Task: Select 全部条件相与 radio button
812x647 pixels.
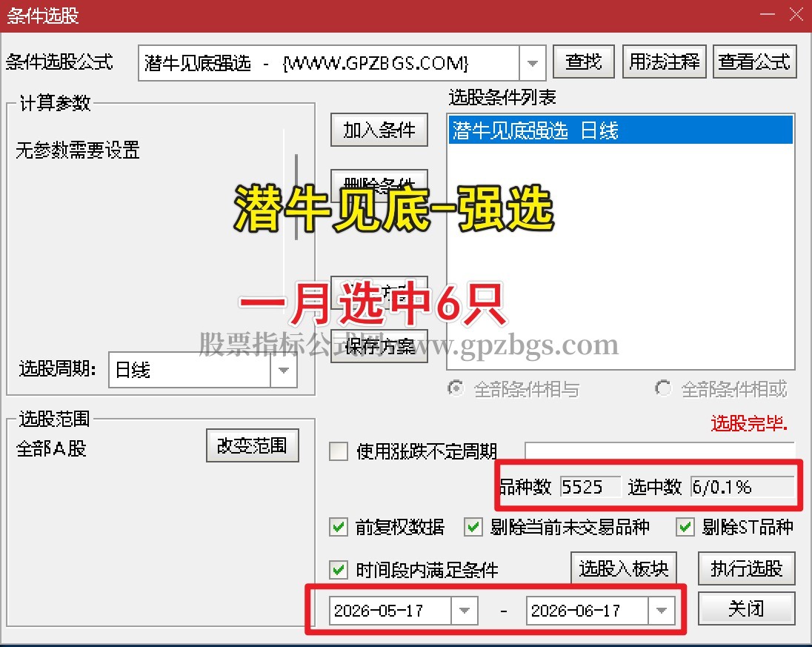Action: (456, 388)
